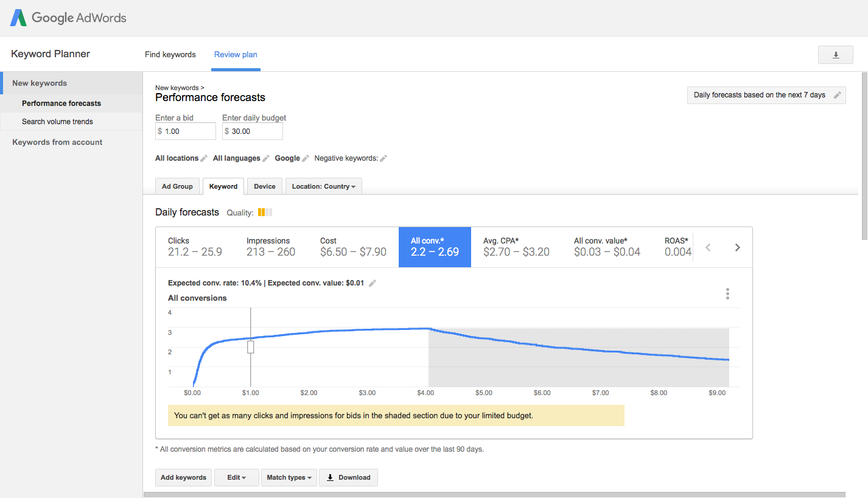Select the Clicks metric card
Image resolution: width=868 pixels, height=498 pixels.
pos(195,247)
